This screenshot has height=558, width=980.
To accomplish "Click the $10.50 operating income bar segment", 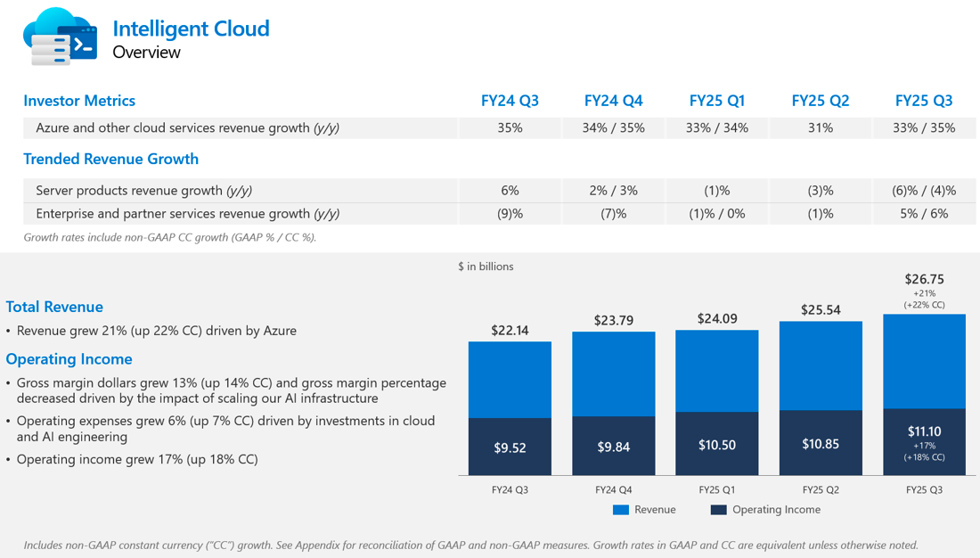I will pyautogui.click(x=717, y=444).
